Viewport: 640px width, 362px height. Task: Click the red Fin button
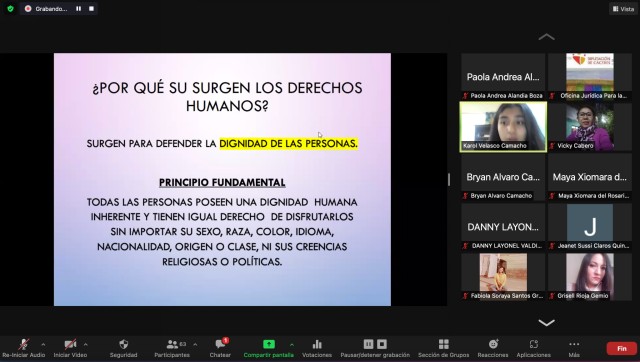pos(622,348)
